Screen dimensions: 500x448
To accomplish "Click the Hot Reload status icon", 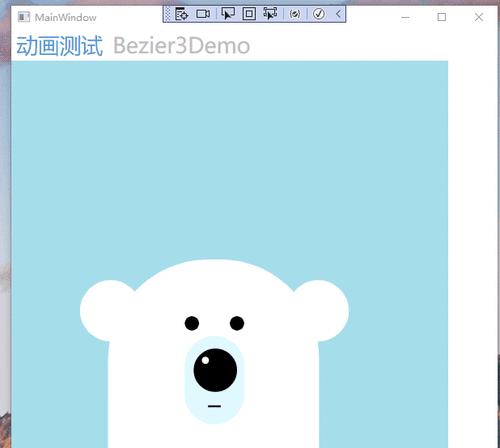I will [295, 14].
